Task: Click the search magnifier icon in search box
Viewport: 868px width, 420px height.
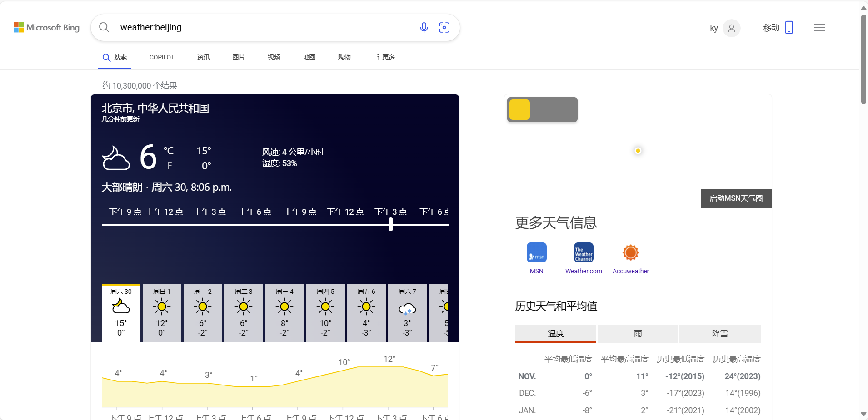Action: [104, 27]
